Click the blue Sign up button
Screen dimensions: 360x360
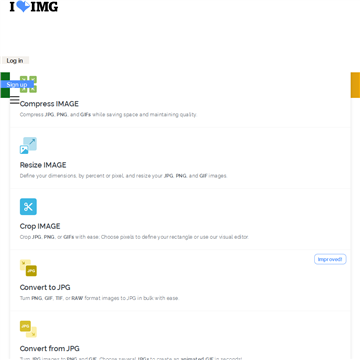[17, 84]
